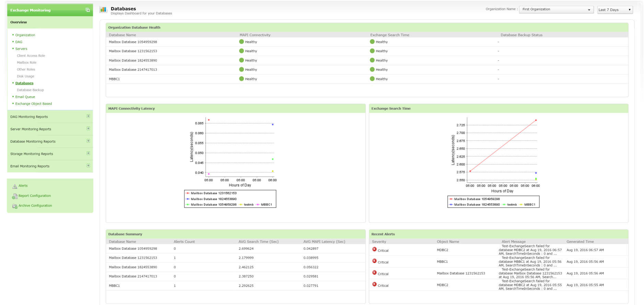
Task: Click the Alerts warning triangle icon
Action: point(15,186)
